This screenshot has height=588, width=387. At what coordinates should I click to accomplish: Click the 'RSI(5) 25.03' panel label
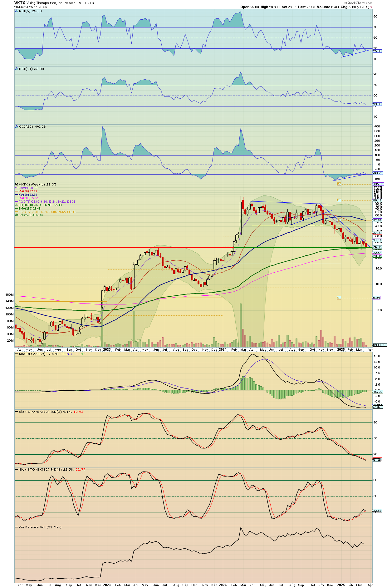pyautogui.click(x=31, y=11)
